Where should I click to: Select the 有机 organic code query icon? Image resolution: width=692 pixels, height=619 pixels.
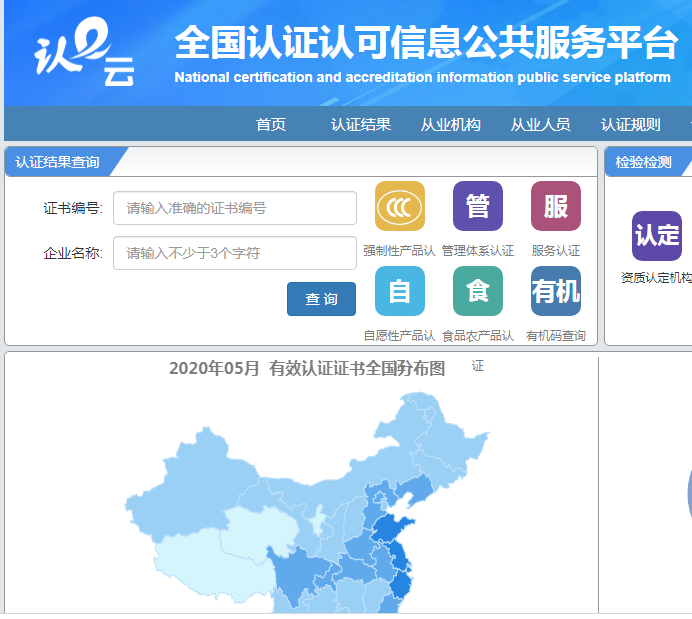click(x=555, y=291)
